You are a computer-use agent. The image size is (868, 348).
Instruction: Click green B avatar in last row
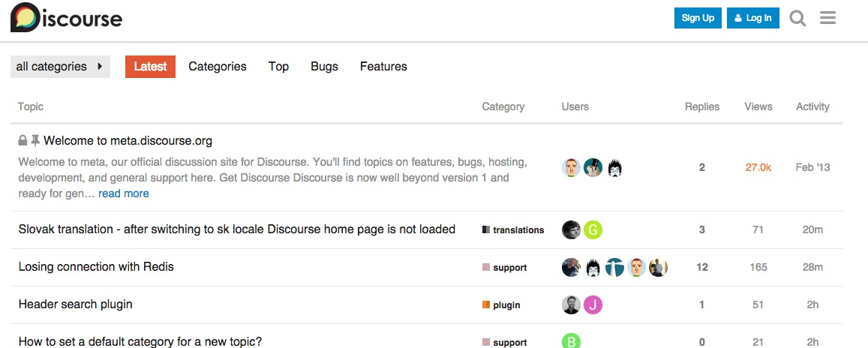coord(571,341)
